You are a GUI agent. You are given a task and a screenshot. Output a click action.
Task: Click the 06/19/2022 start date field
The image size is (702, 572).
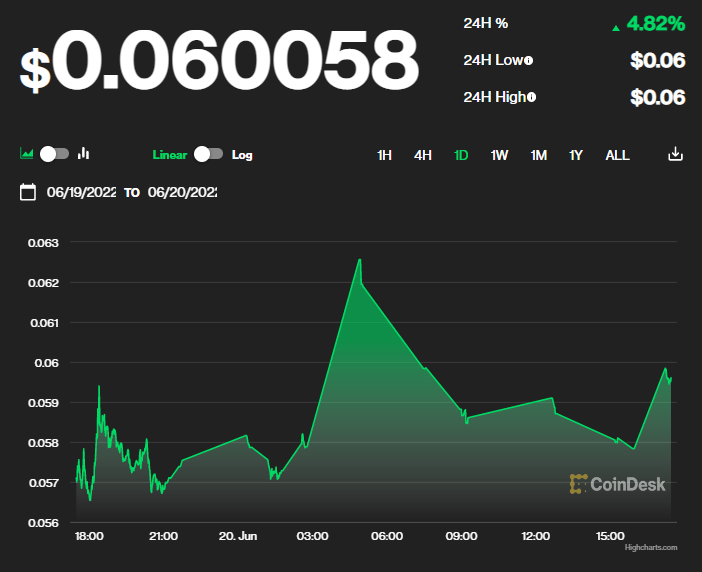pos(81,192)
